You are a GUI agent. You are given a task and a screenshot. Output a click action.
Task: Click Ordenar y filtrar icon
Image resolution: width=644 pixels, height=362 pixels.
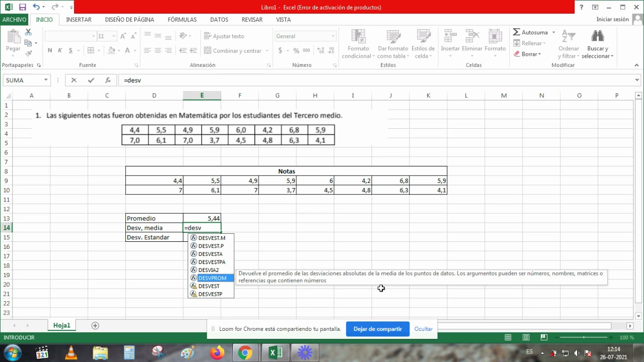click(569, 36)
